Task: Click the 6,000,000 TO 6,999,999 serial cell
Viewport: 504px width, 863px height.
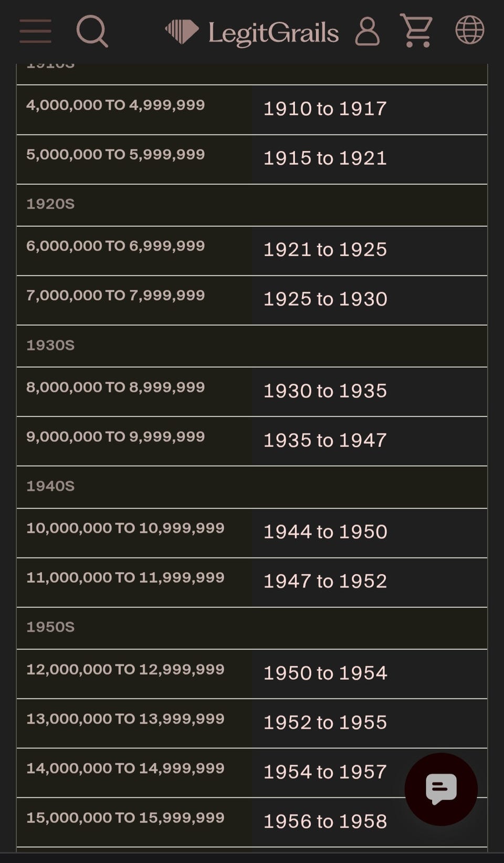Action: pos(134,251)
